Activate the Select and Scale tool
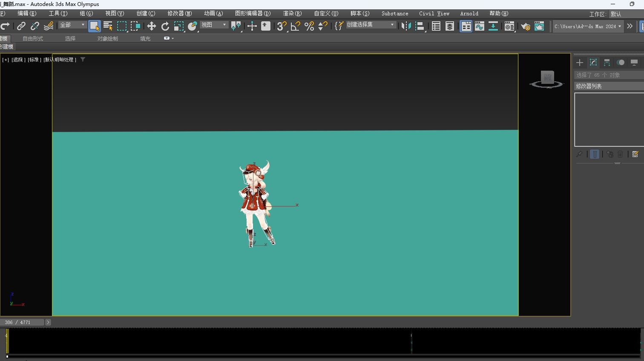 click(179, 26)
